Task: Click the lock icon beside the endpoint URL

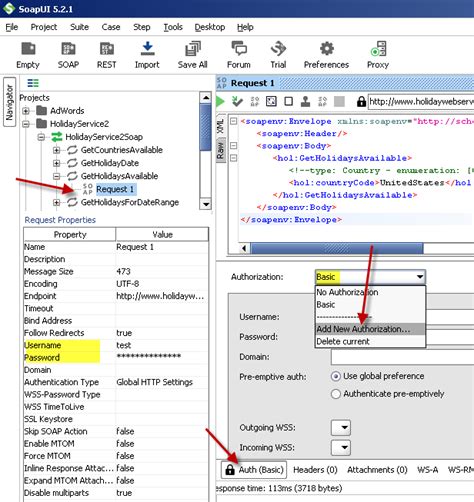Action: coord(361,101)
